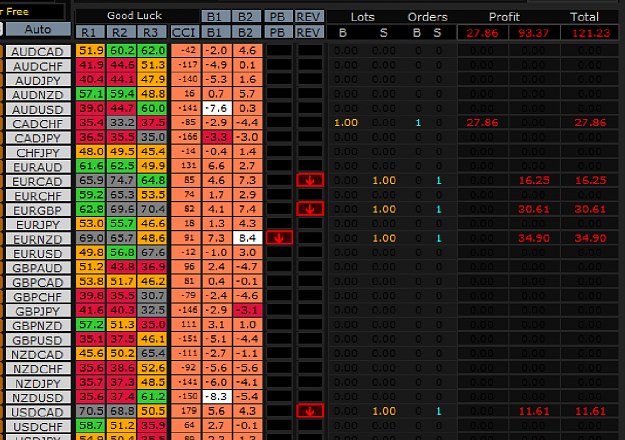Click the REV button beside the Lots label
Image resolution: width=625 pixels, height=440 pixels.
pos(310,17)
